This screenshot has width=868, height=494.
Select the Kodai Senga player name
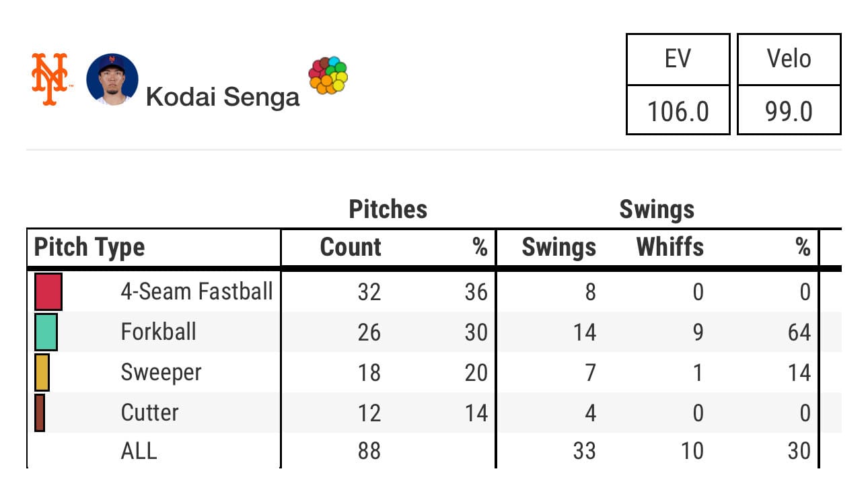223,98
